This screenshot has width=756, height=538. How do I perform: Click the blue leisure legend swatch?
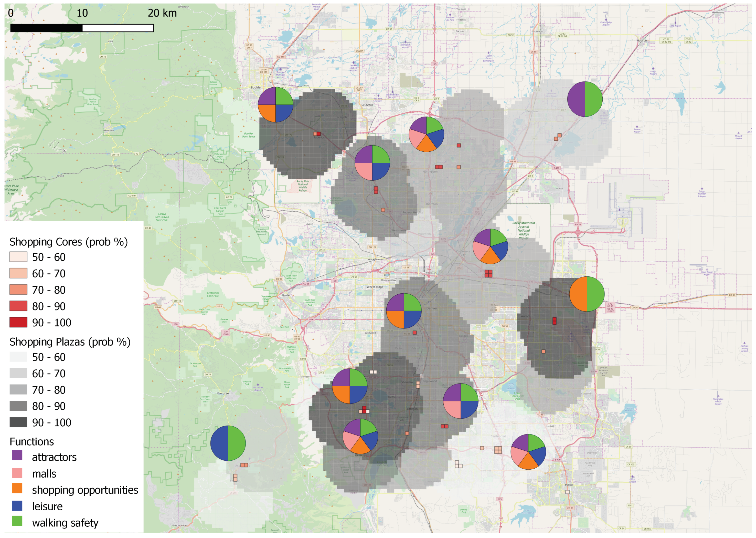pyautogui.click(x=17, y=506)
